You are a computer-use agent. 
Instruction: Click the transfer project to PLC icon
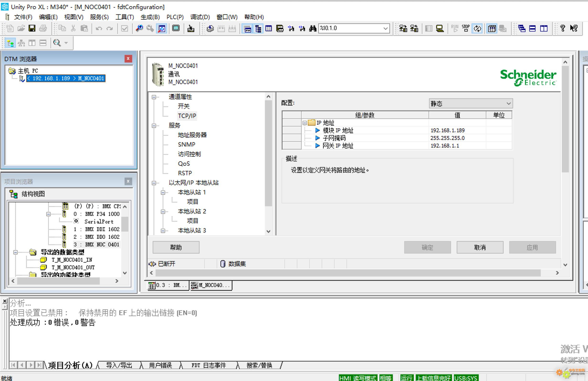click(403, 28)
